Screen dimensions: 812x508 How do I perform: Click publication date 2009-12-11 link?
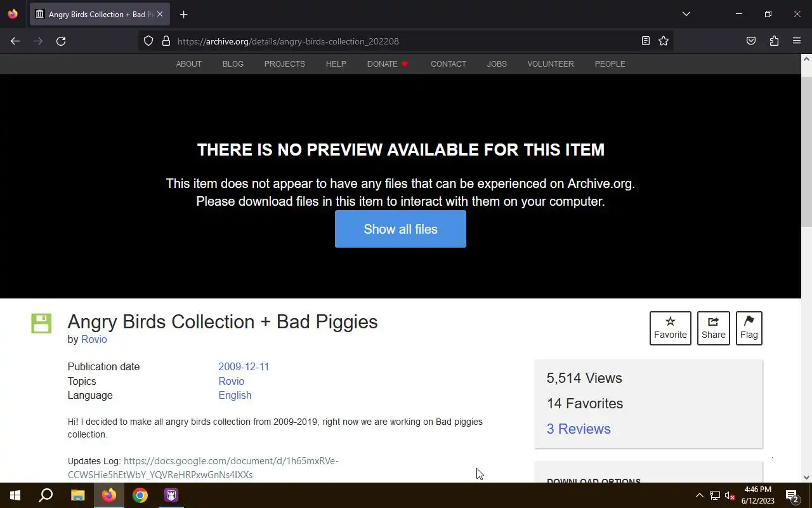pos(244,367)
